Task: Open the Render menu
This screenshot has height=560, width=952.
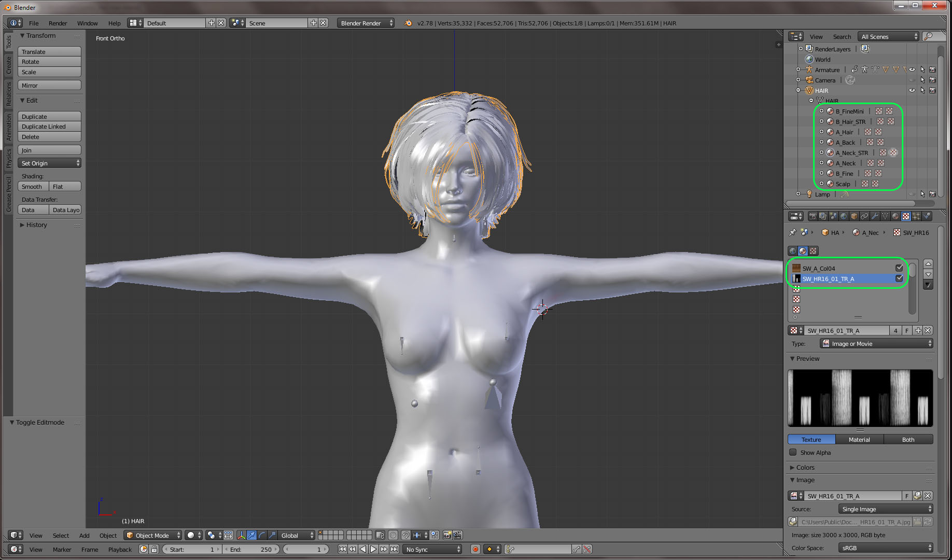Action: [58, 23]
